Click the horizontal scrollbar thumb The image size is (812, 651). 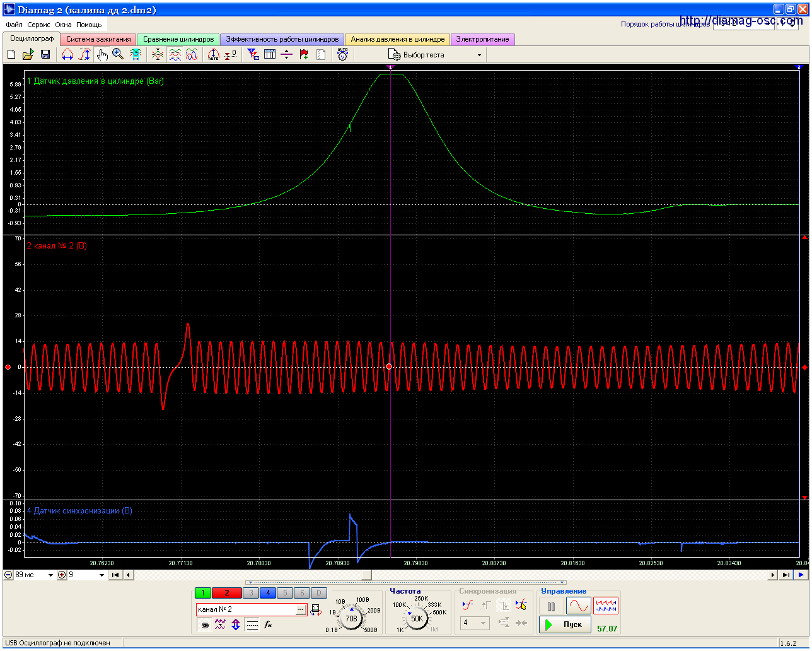[x=366, y=575]
